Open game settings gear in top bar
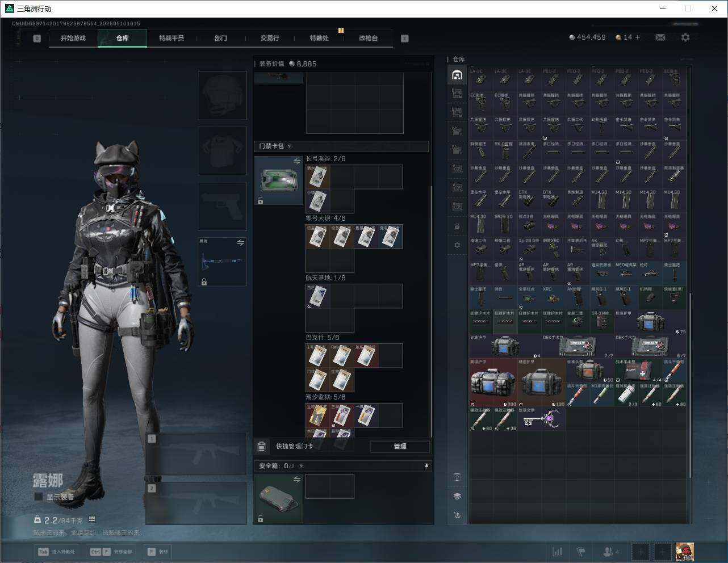728x563 pixels. click(685, 37)
